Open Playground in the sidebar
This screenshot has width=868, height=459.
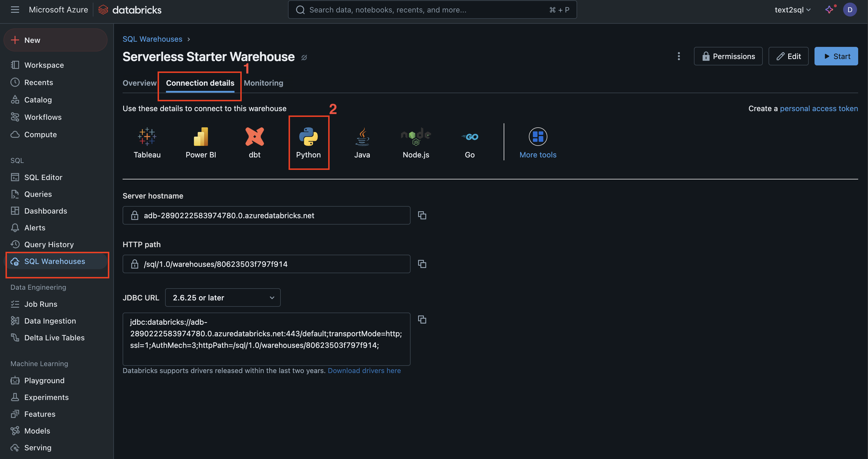point(44,380)
